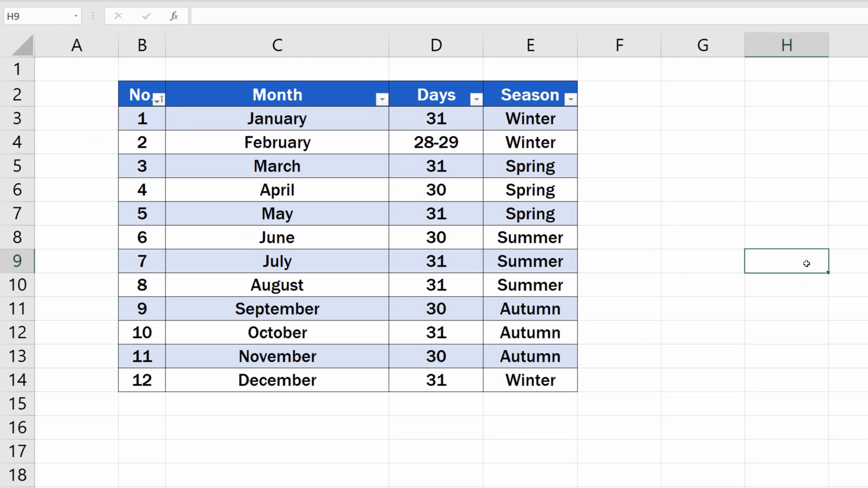Select column A by its header
Viewport: 868px width, 488px height.
[77, 45]
